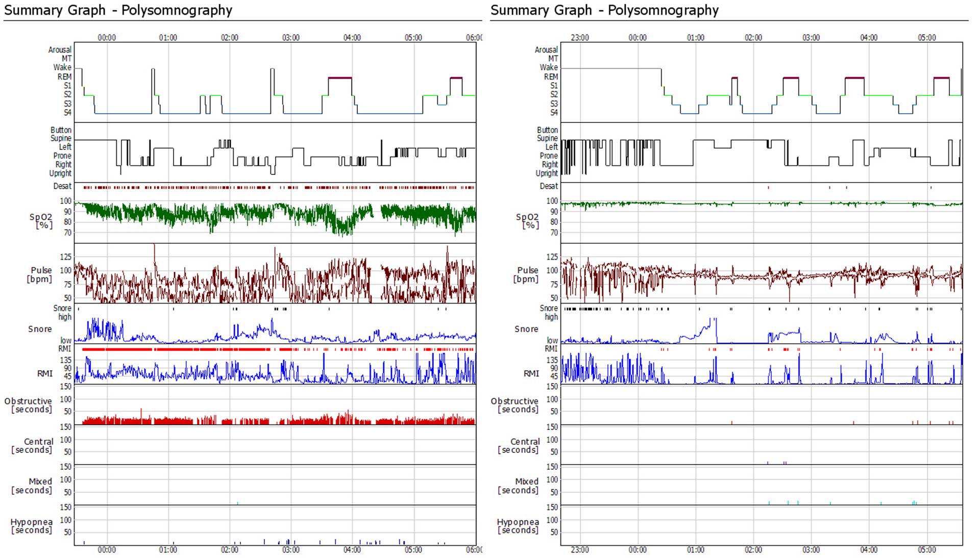Click the 04:00 bottom time label, left graph
Viewport: 980px width, 558px height.
click(352, 549)
